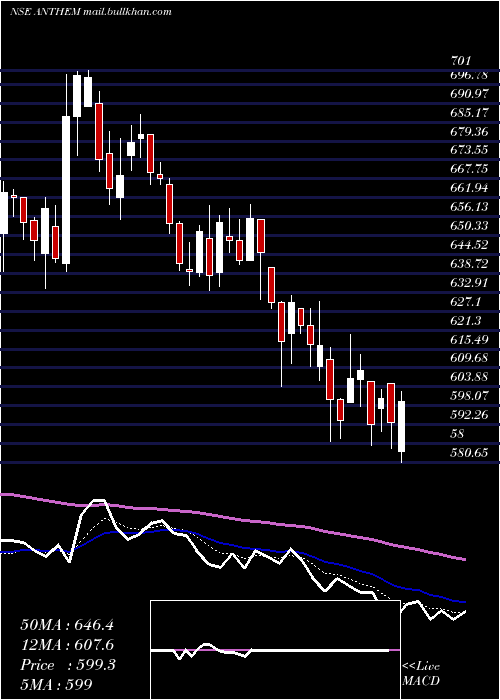
Task: Select the 603.88 price axis label
Action: [469, 377]
